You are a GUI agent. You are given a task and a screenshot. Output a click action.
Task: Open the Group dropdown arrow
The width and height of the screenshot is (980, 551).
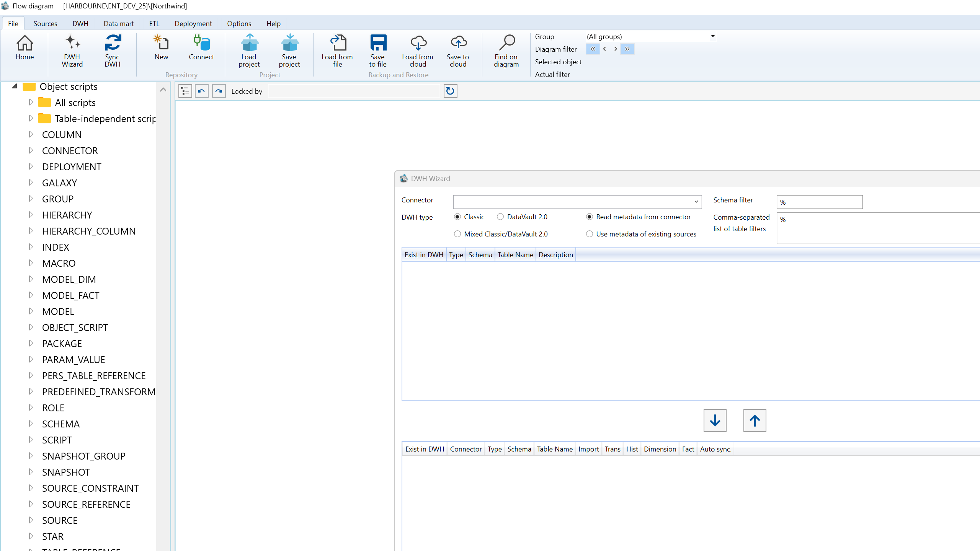(712, 36)
